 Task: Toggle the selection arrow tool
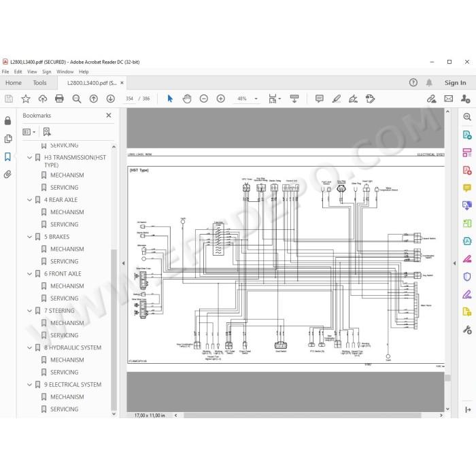170,99
